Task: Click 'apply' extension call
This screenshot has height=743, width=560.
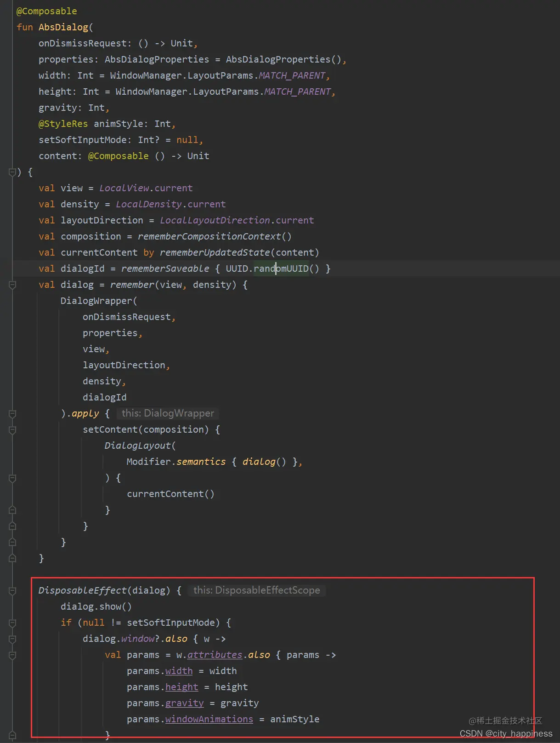Action: click(x=85, y=413)
